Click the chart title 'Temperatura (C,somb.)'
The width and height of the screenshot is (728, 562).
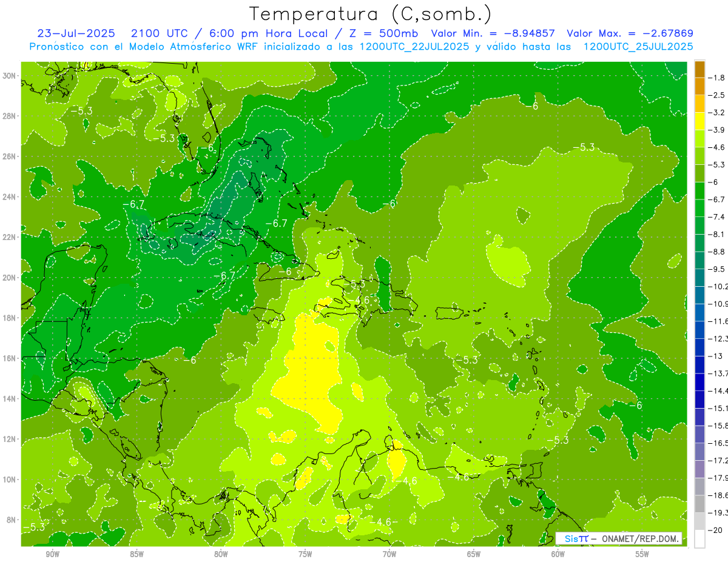click(371, 14)
